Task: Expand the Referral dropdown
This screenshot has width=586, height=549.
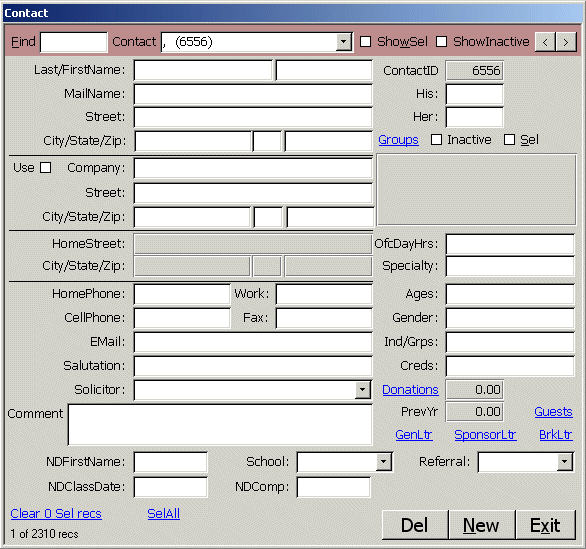Action: point(565,462)
